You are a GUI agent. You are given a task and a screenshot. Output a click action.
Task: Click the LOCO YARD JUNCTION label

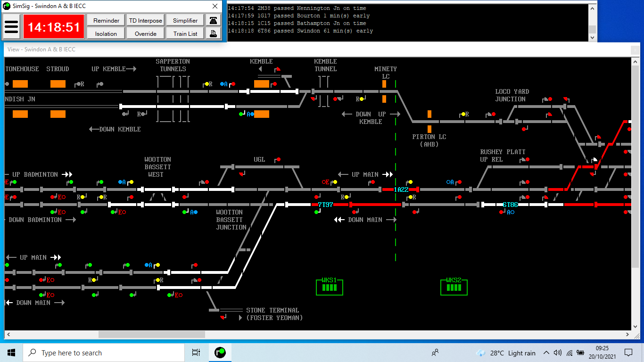tap(512, 95)
